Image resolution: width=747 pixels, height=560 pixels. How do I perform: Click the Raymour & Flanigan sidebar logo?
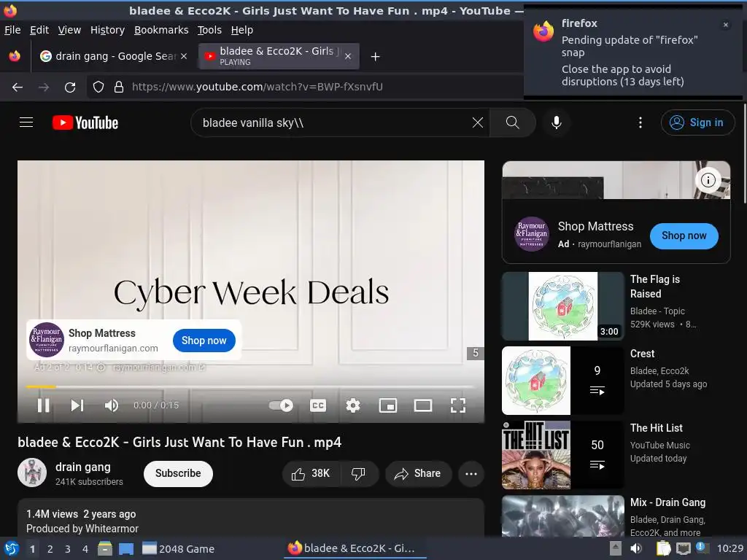click(531, 234)
